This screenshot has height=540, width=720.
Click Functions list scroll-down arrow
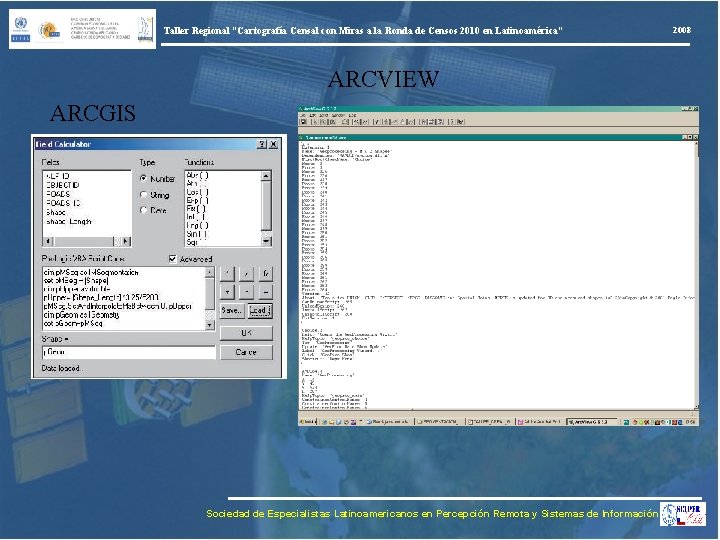(x=266, y=241)
